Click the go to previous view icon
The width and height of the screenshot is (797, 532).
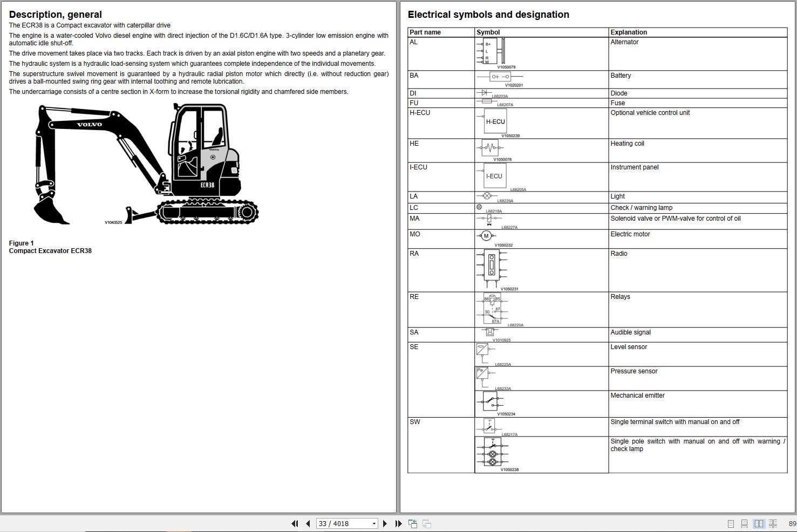(413, 523)
